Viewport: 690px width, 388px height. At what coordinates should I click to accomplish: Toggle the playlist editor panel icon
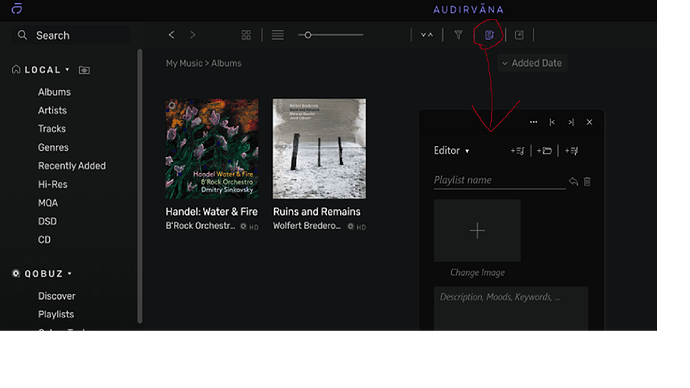click(x=489, y=35)
